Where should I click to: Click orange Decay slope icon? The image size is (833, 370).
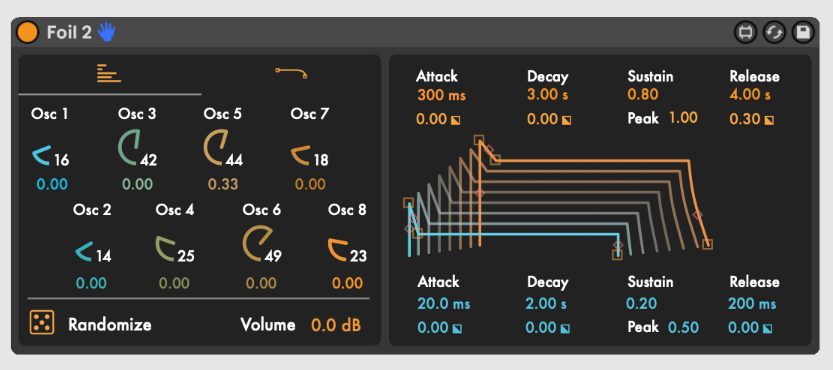click(567, 121)
